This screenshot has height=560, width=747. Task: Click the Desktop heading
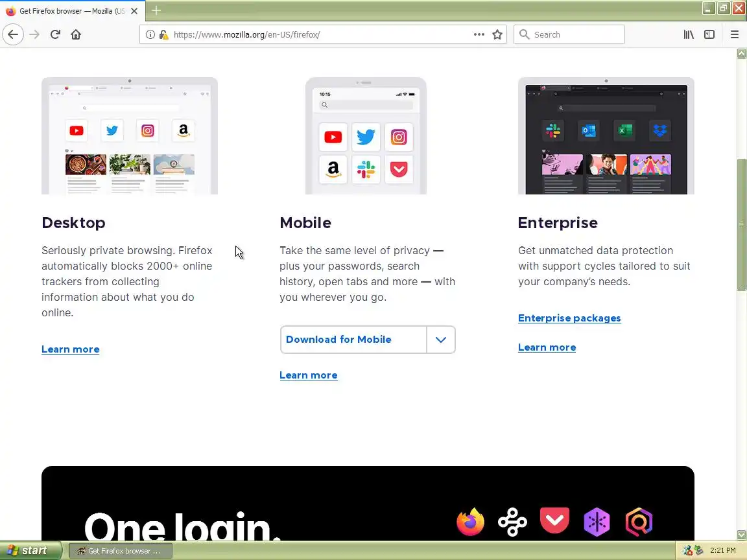click(73, 223)
